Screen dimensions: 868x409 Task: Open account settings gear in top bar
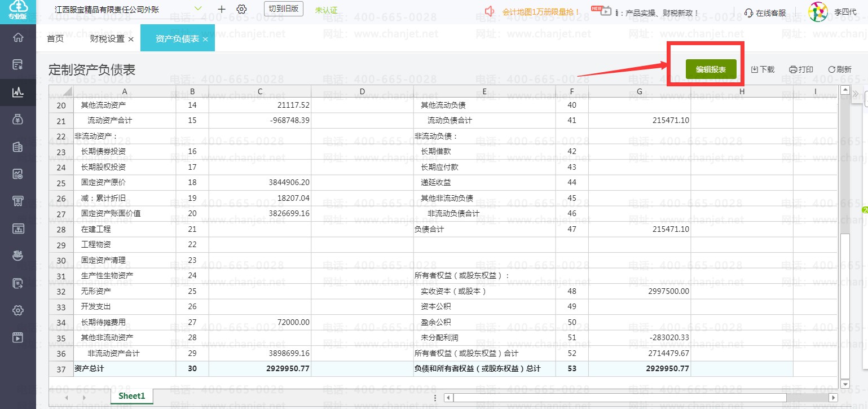pyautogui.click(x=242, y=10)
